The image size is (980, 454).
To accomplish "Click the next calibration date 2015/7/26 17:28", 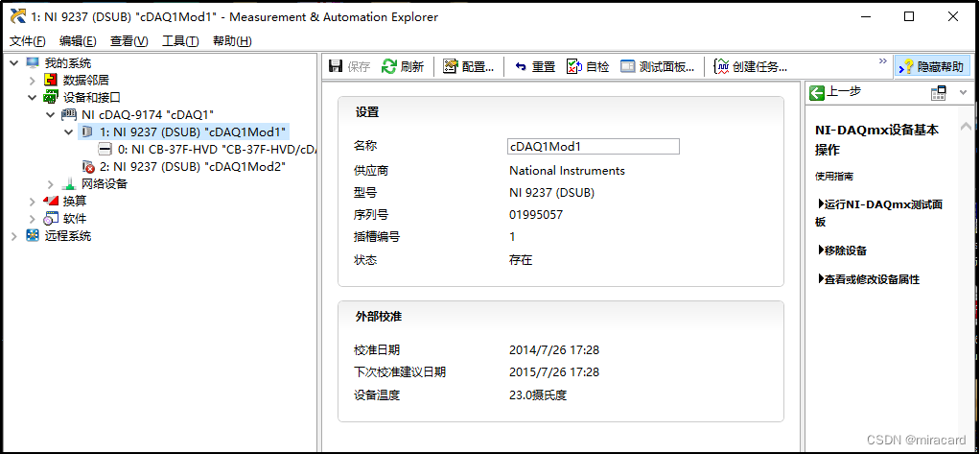I will point(554,372).
